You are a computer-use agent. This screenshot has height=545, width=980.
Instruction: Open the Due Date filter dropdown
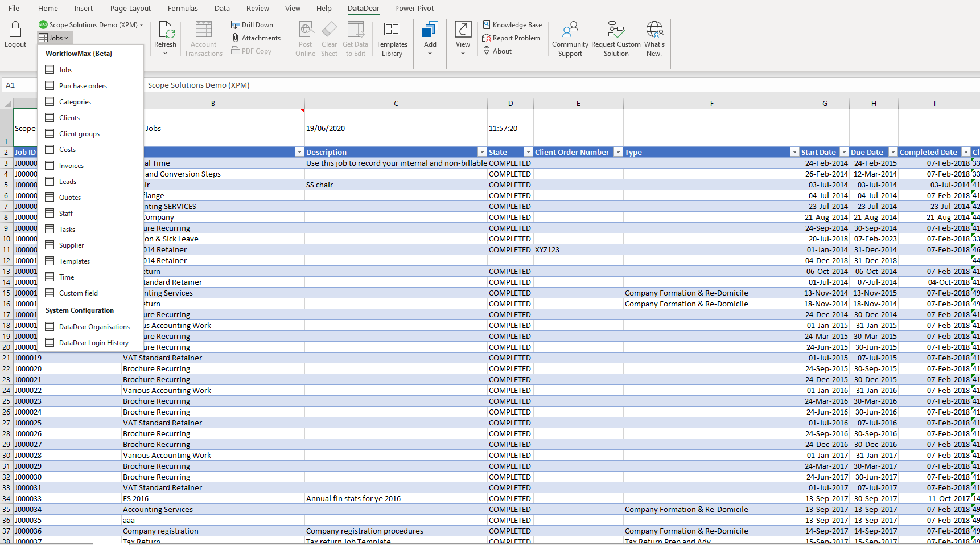point(893,152)
